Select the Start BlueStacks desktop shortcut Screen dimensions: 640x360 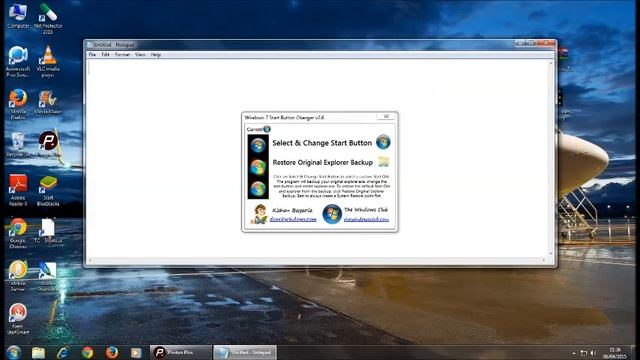[48, 190]
